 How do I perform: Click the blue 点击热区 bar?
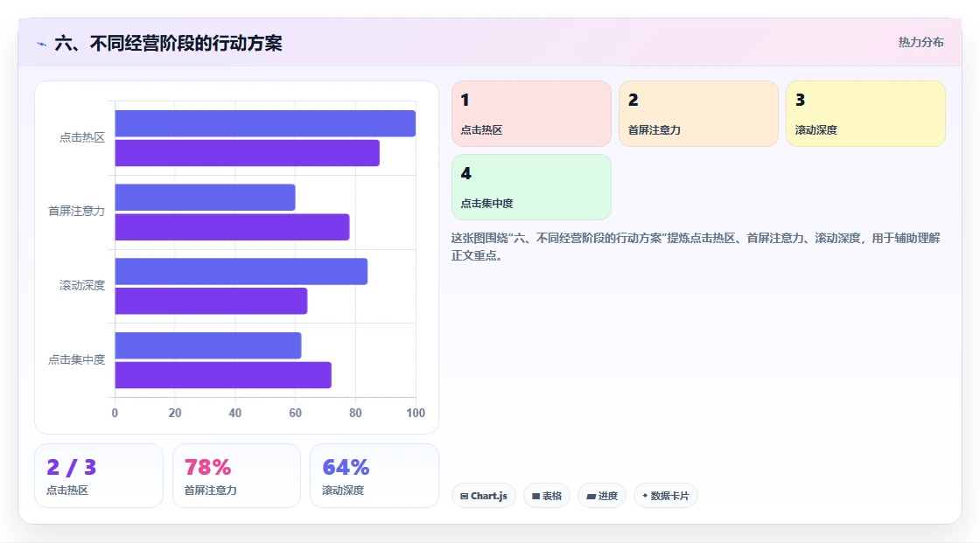[x=265, y=123]
